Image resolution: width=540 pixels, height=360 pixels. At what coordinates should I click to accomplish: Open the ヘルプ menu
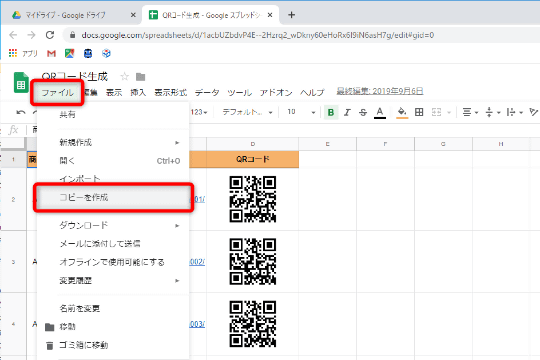(x=312, y=92)
